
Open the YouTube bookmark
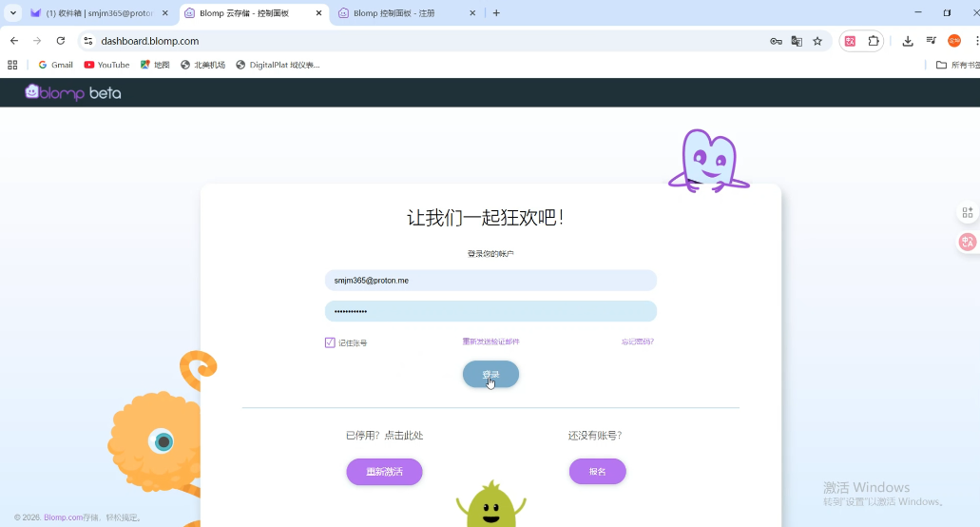tap(106, 65)
